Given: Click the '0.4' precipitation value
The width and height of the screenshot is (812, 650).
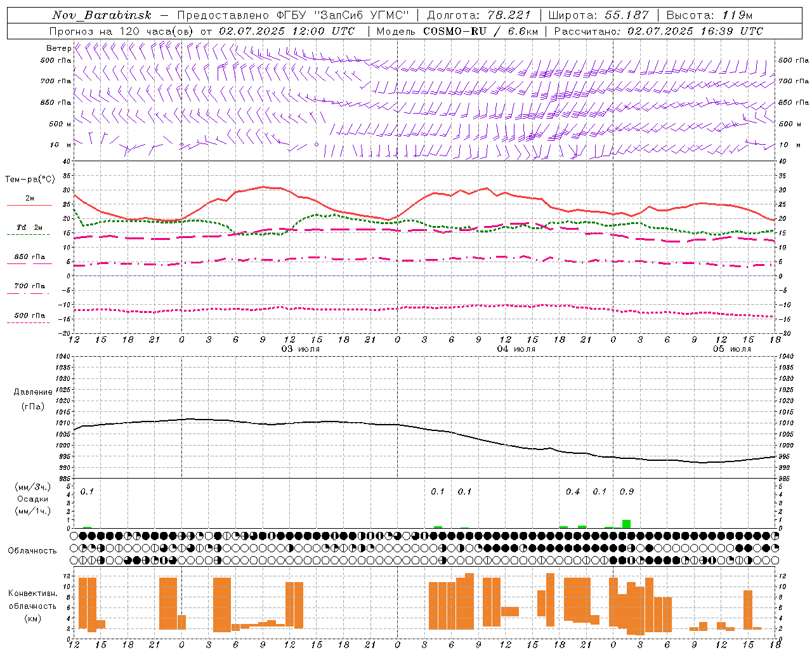Looking at the screenshot, I should (573, 492).
